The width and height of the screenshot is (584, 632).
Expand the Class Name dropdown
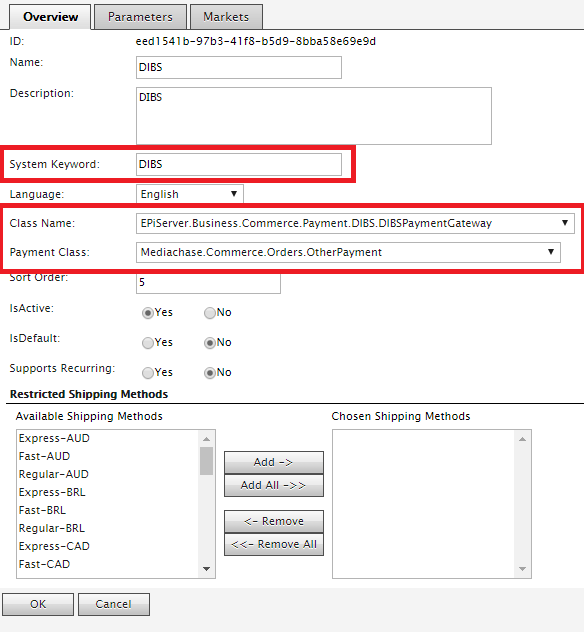pos(355,223)
